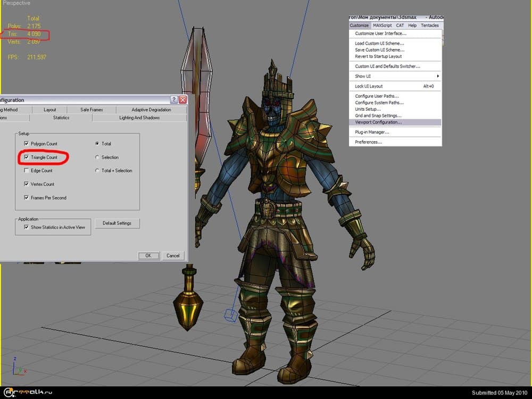The height and width of the screenshot is (399, 532).
Task: Click the Perspective viewport label
Action: pyautogui.click(x=16, y=3)
